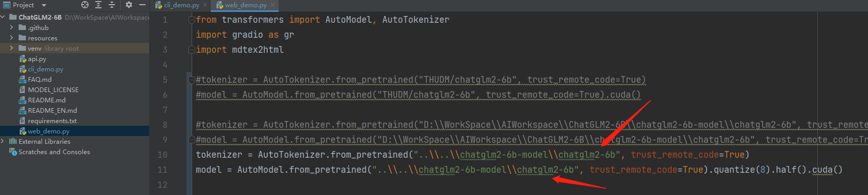Click the requirements.txt file icon
Screen dimensions: 868x195
point(22,121)
